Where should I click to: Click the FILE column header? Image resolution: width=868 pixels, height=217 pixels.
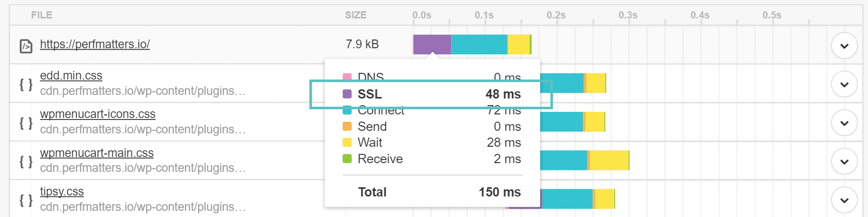click(42, 15)
